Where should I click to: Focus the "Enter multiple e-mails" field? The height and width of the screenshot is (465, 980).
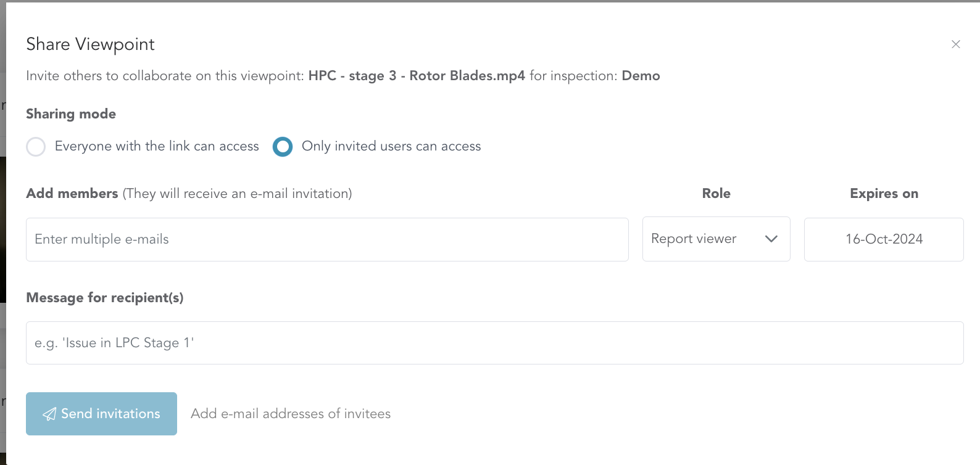coord(327,239)
